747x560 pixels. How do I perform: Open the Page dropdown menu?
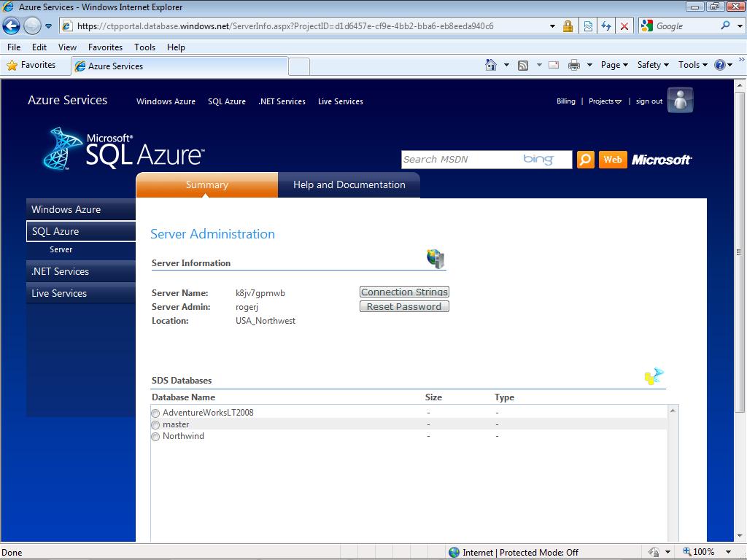pyautogui.click(x=613, y=65)
